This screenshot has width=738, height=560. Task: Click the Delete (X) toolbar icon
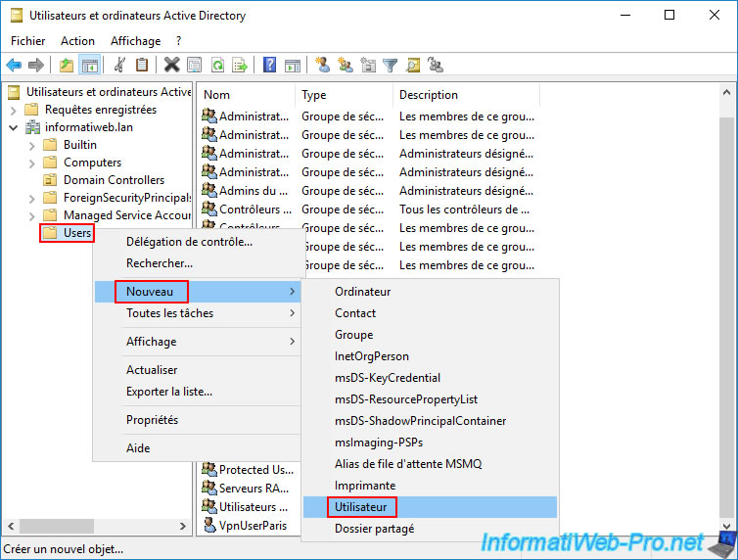pos(171,66)
